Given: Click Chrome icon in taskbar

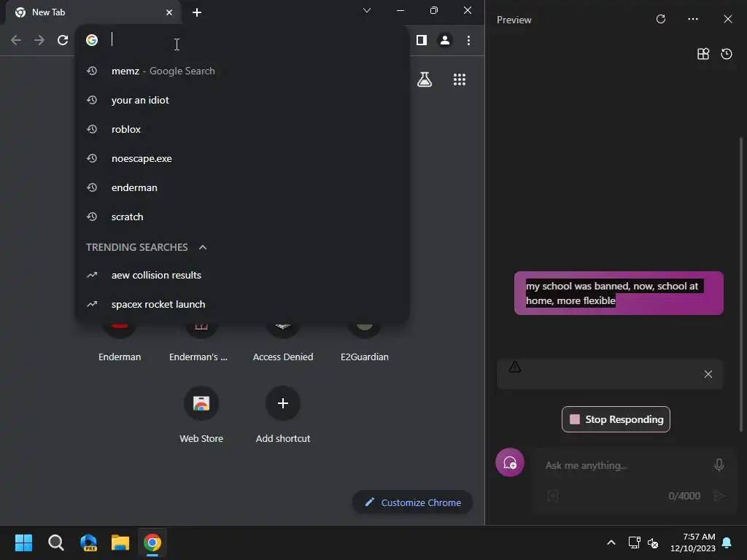Looking at the screenshot, I should click(152, 542).
